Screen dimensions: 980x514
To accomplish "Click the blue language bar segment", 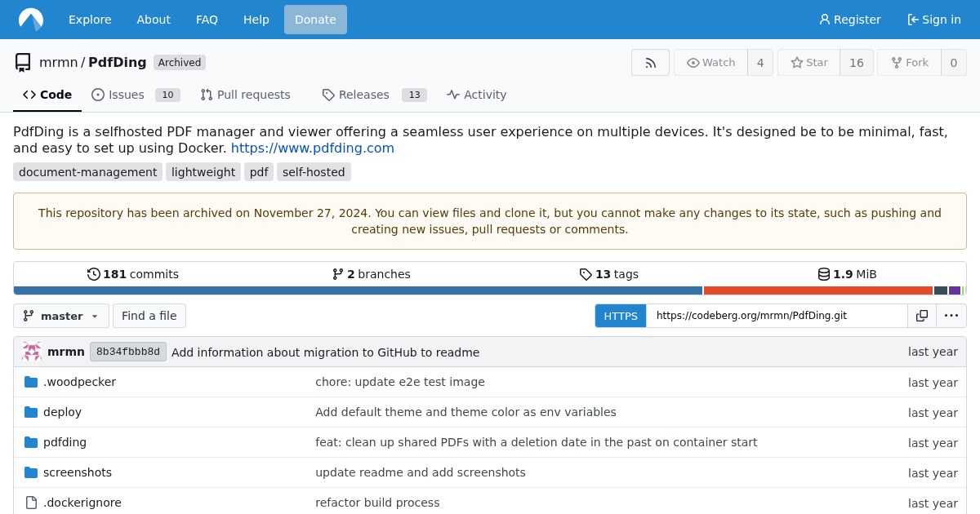I will click(x=358, y=290).
